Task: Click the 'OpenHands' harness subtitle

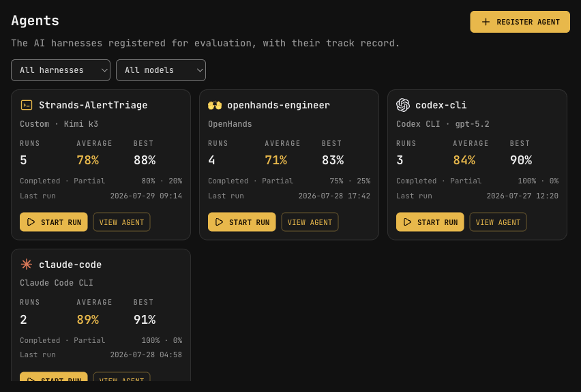Action: [x=230, y=124]
